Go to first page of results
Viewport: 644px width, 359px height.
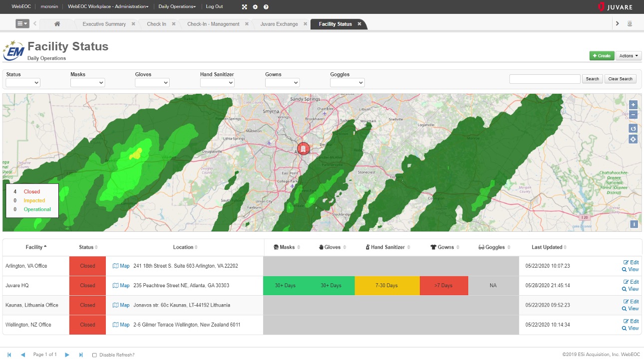pyautogui.click(x=9, y=355)
